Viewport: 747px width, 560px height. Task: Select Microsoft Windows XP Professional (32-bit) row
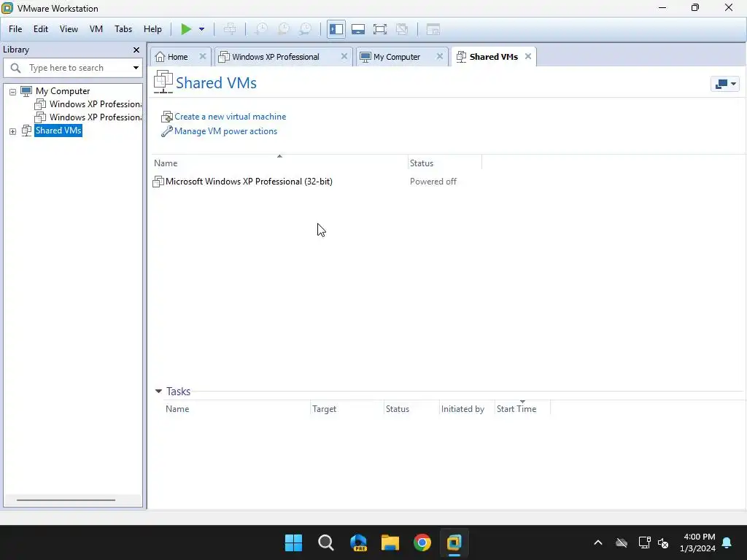(249, 182)
